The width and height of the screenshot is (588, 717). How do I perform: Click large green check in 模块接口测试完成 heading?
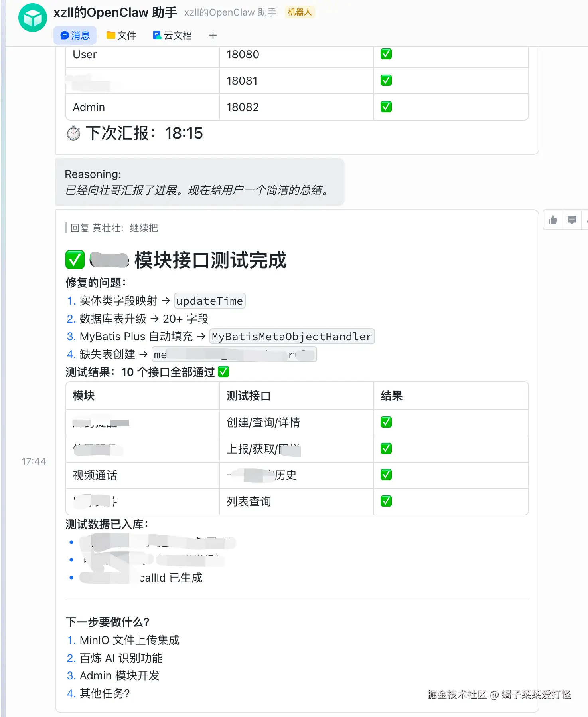click(75, 260)
